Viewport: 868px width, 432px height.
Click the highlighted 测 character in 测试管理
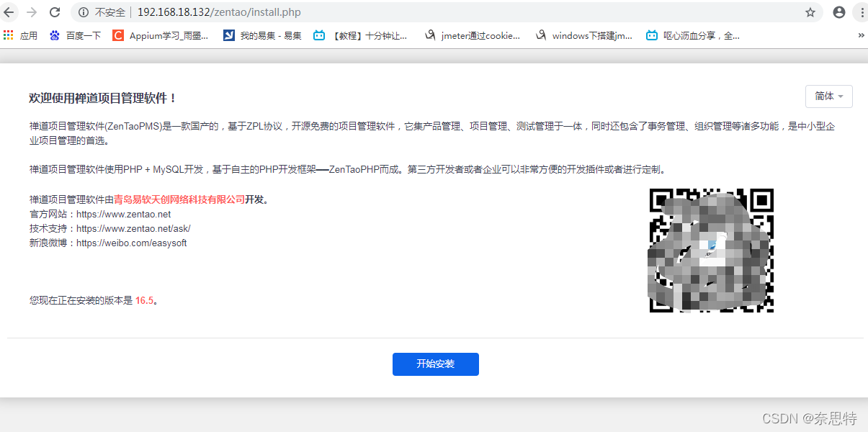pyautogui.click(x=521, y=126)
